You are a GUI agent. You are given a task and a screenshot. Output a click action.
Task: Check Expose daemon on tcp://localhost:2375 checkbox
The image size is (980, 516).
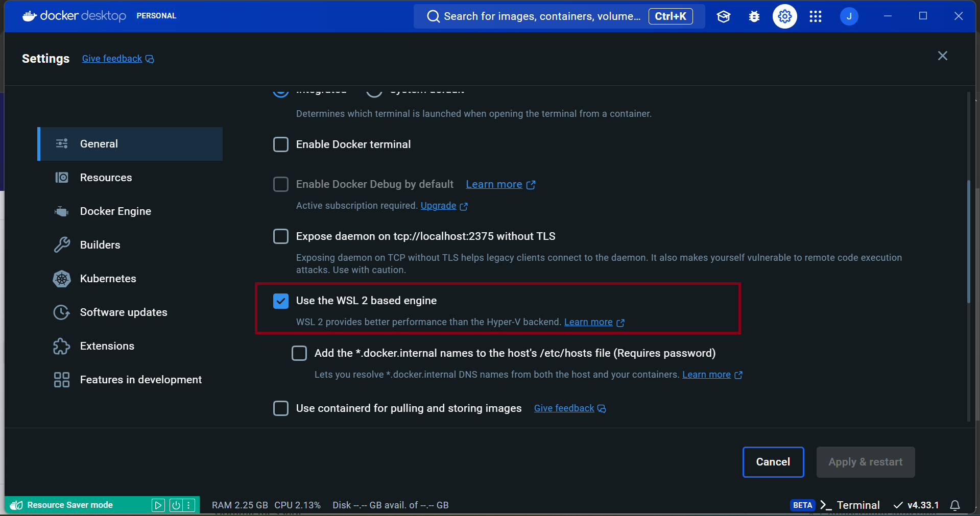coord(281,236)
